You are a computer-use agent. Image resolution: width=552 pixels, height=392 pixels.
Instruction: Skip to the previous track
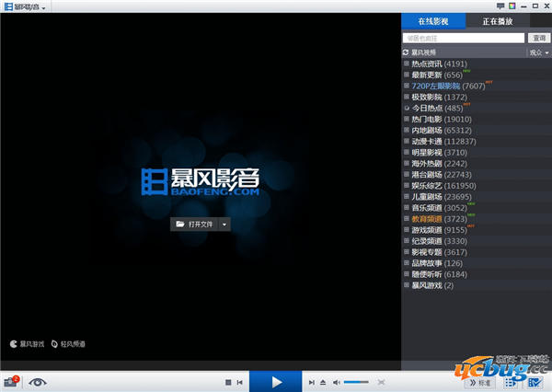coord(240,381)
